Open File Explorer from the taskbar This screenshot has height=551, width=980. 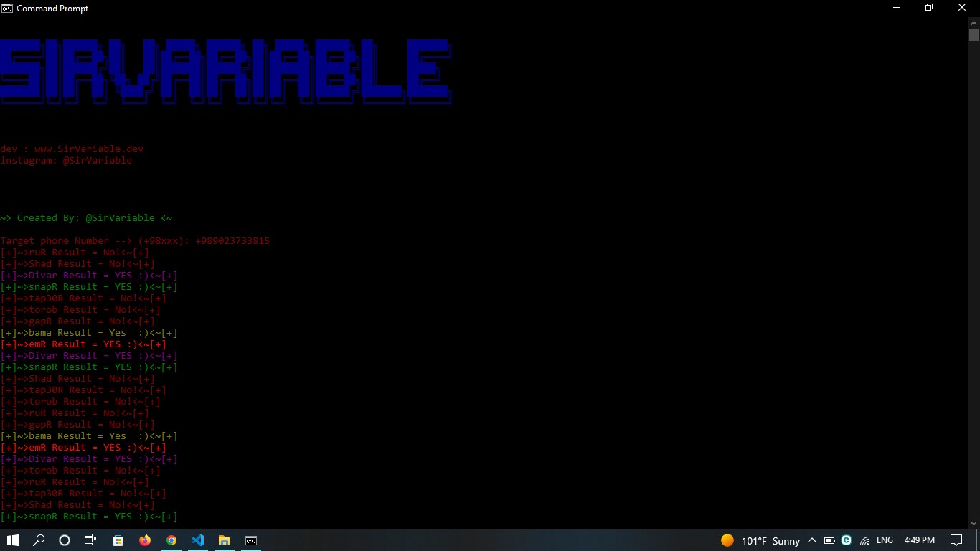224,540
